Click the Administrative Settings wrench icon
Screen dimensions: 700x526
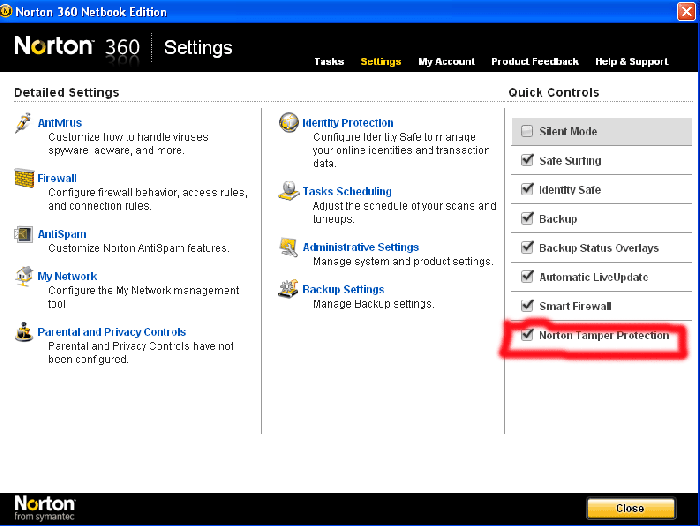289,247
